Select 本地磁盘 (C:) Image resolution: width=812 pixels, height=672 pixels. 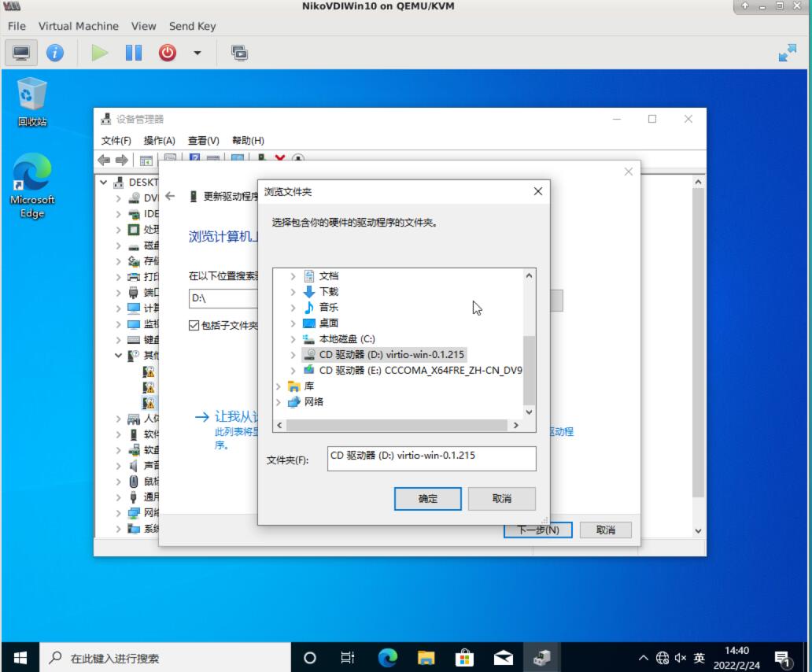click(x=346, y=339)
